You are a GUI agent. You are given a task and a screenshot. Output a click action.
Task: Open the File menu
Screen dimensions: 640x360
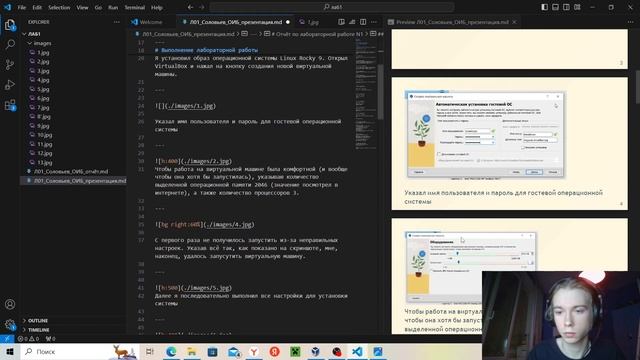(22, 7)
